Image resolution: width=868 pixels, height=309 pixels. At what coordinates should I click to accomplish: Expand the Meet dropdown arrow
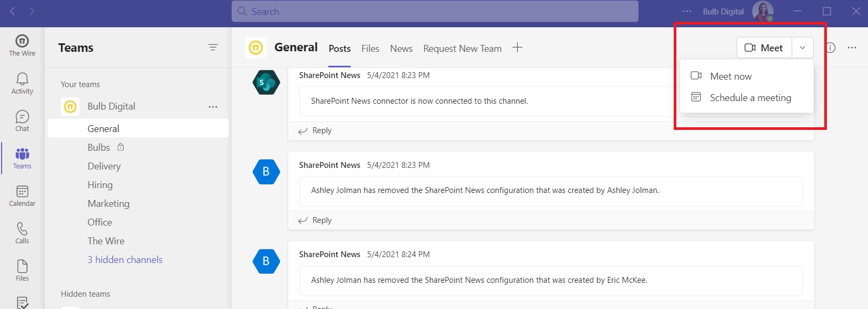(x=802, y=48)
